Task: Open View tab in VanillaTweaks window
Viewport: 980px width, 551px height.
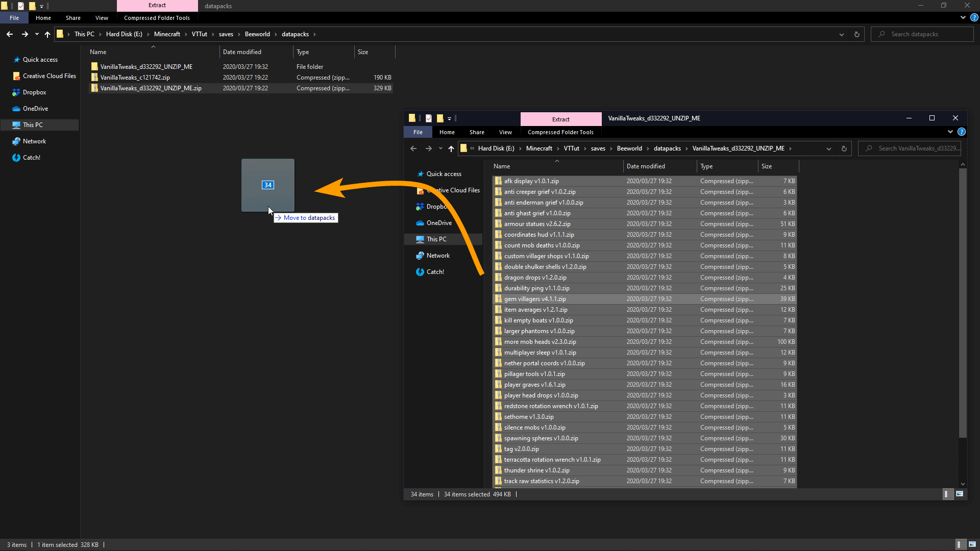Action: (505, 132)
